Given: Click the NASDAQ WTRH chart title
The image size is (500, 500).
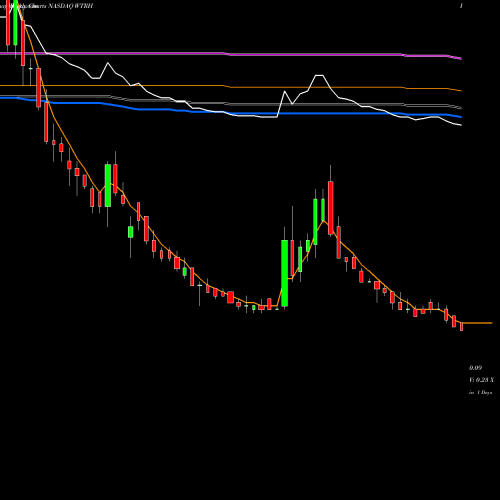Looking at the screenshot, I should tap(71, 6).
